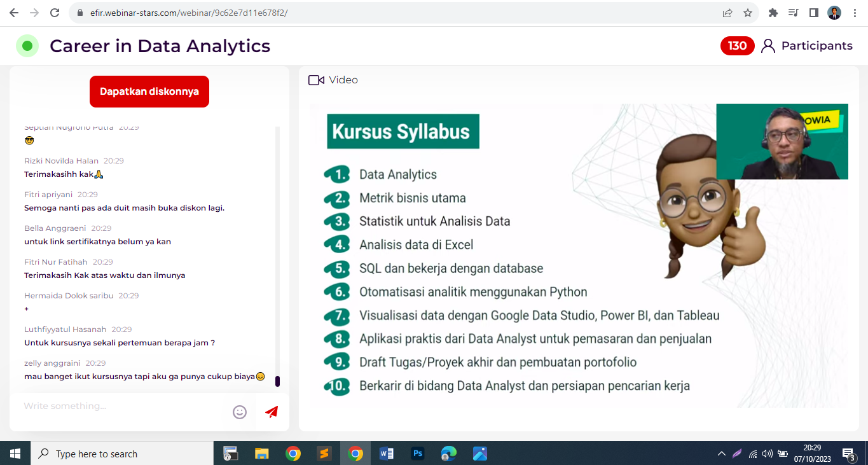Open the first pinned app after taskbar search

tap(230, 454)
